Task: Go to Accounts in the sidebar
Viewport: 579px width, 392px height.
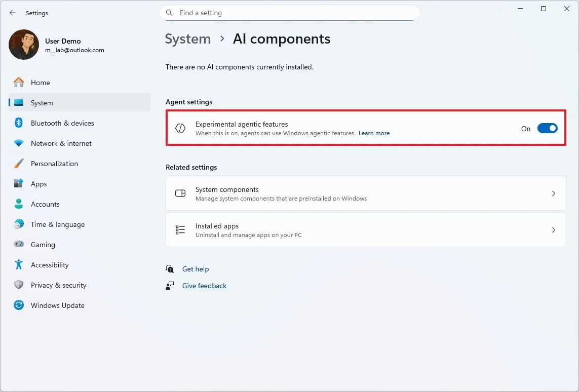Action: pos(45,204)
